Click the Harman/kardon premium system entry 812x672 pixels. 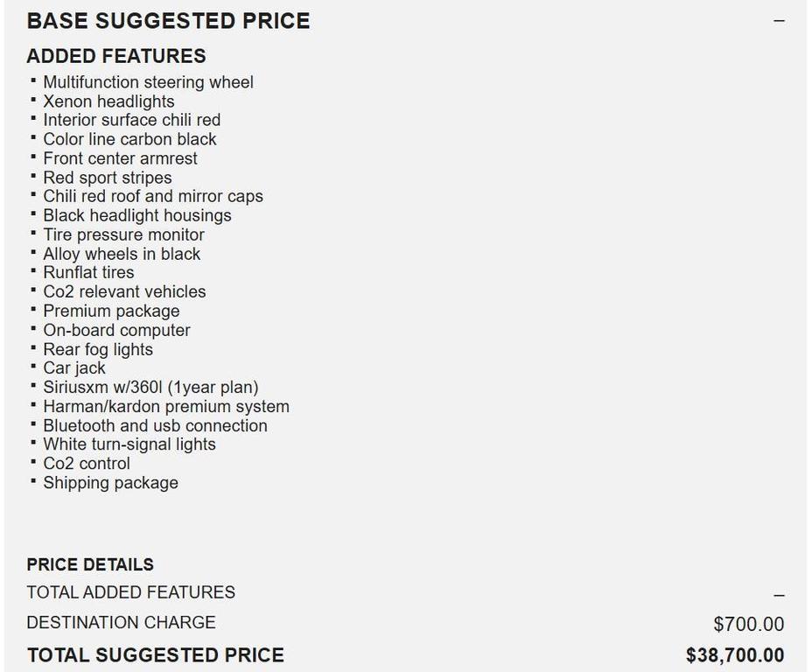[166, 406]
